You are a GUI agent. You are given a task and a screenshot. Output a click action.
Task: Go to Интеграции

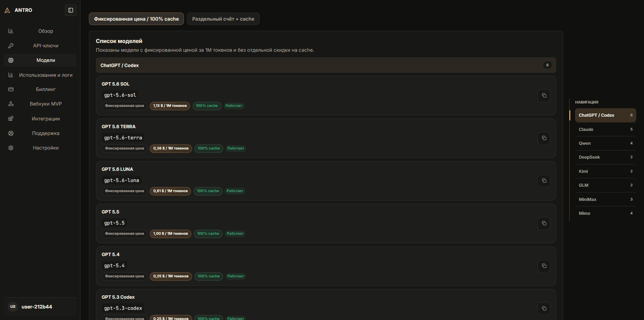40,119
